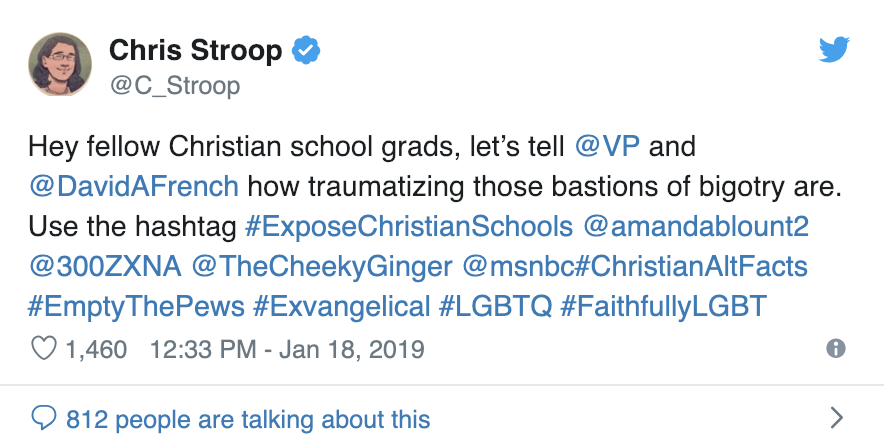Open the #FaithfullyLGBT hashtag

point(664,307)
